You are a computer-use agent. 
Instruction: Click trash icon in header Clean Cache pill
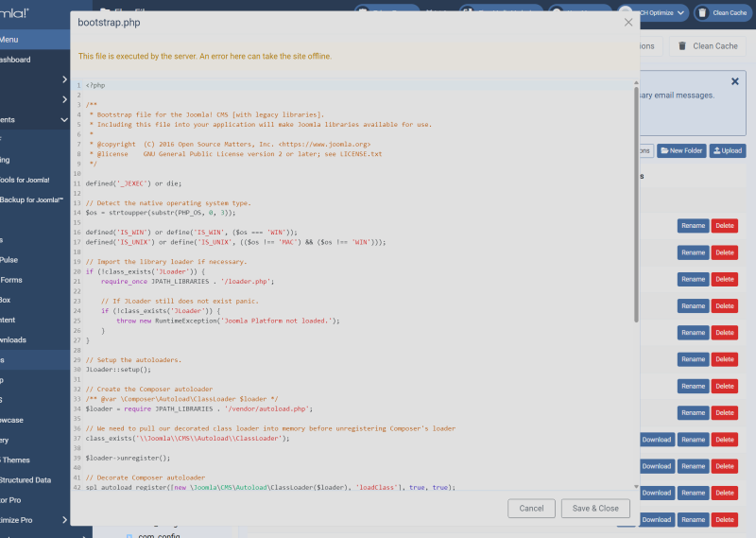(x=702, y=12)
